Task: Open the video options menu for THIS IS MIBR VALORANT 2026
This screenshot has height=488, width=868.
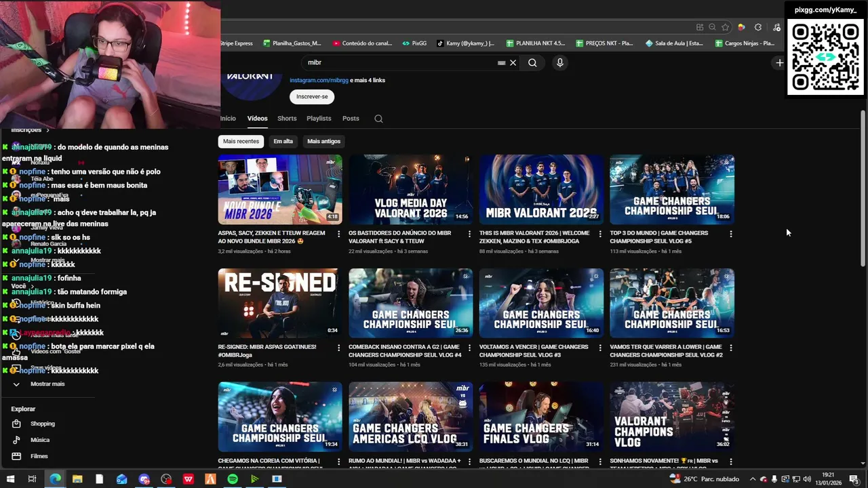Action: point(600,234)
